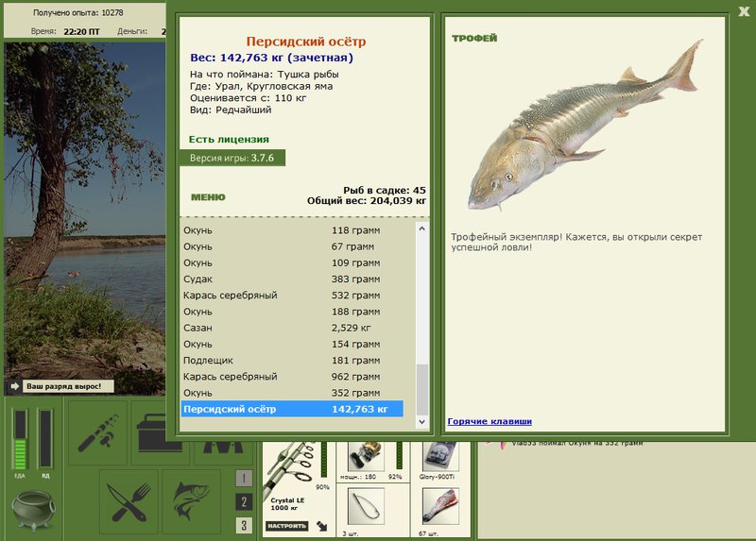The image size is (756, 541).
Task: Select the 'Персидский осётр 142,763 кг' row
Action: [292, 409]
